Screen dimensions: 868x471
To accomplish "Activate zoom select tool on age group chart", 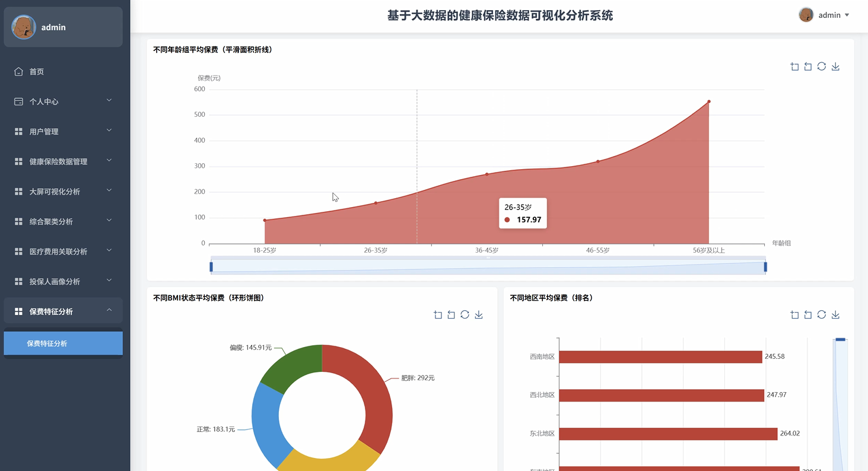I will (794, 66).
